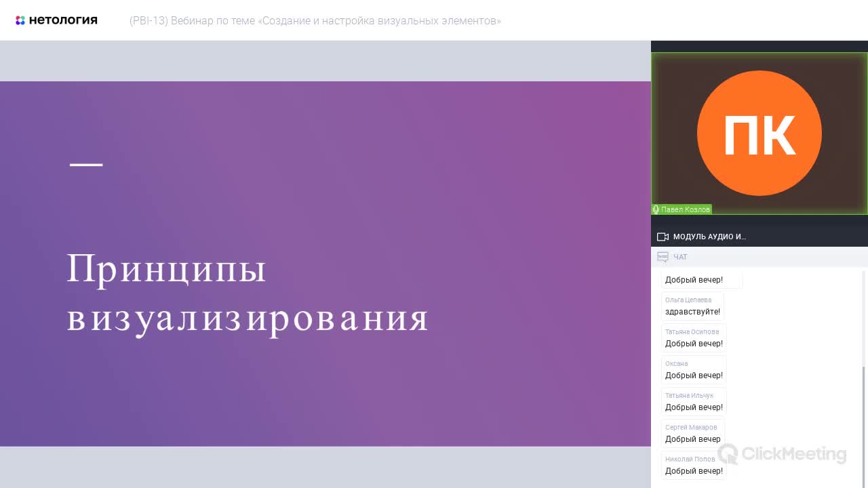Image resolution: width=868 pixels, height=488 pixels.
Task: Click Татьяна Ильчук's name in chat
Action: click(689, 396)
